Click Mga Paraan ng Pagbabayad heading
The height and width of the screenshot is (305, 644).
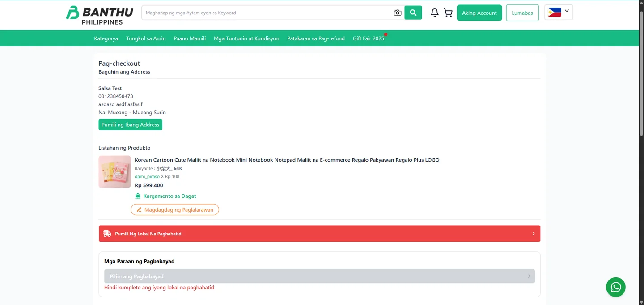pyautogui.click(x=139, y=261)
